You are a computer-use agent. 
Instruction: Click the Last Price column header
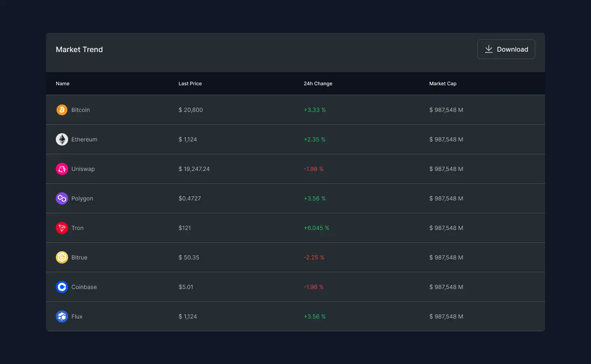point(190,84)
